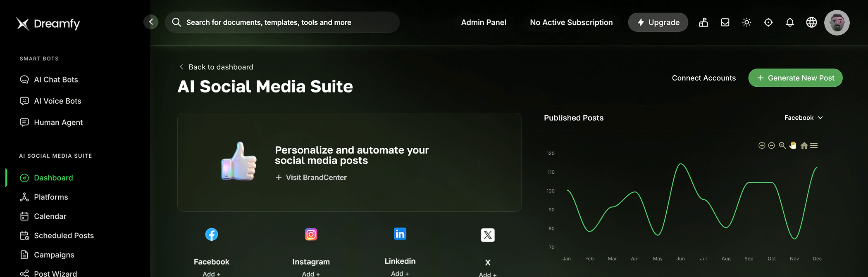Select the chart magnifier selection zoom tool
Screen dimensions: 868x277
point(782,146)
